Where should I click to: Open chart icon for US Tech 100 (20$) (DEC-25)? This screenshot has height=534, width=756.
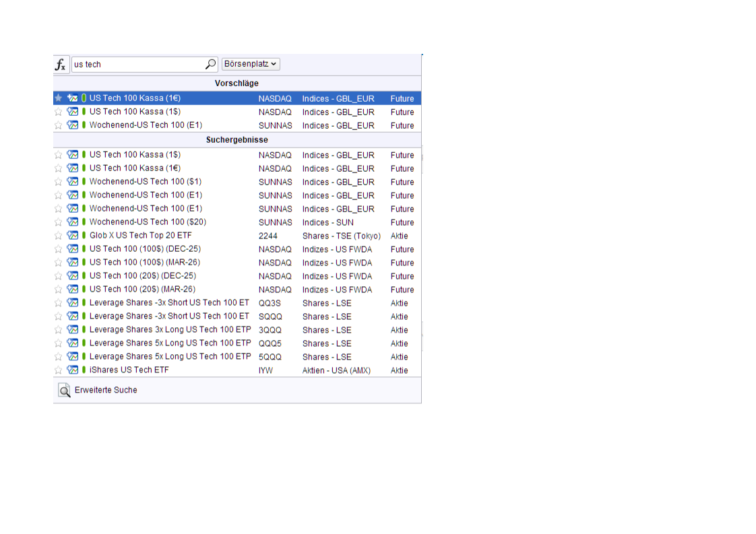(x=73, y=276)
